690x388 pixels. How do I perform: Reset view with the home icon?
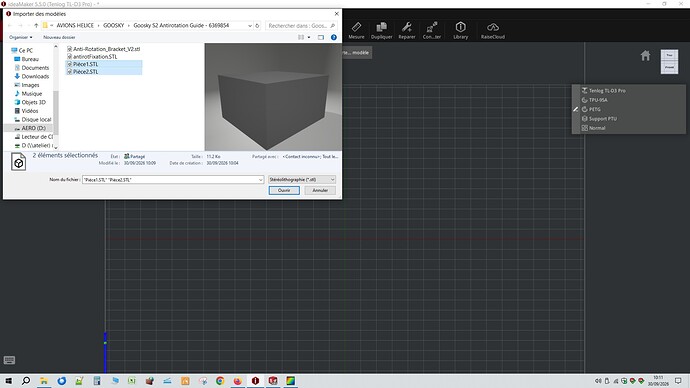[645, 56]
